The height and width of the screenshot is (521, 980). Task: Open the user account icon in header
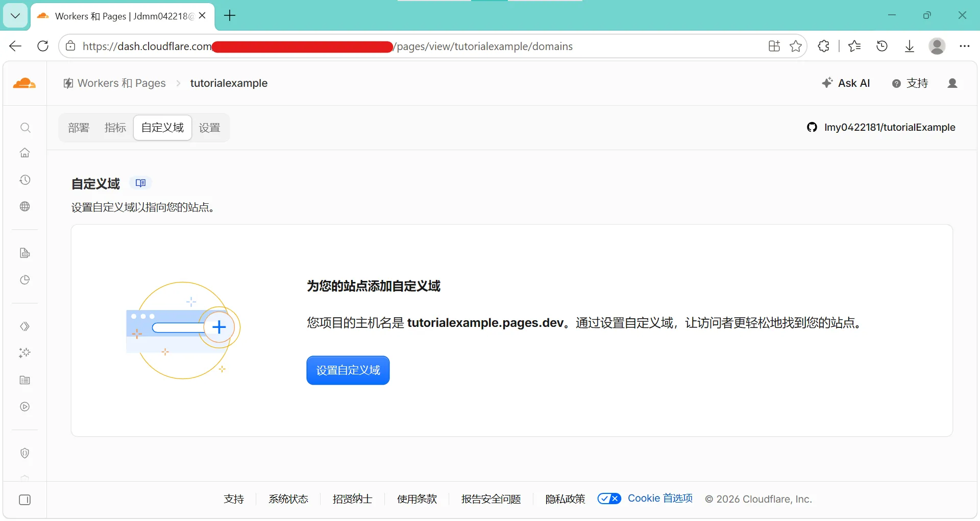click(x=952, y=83)
